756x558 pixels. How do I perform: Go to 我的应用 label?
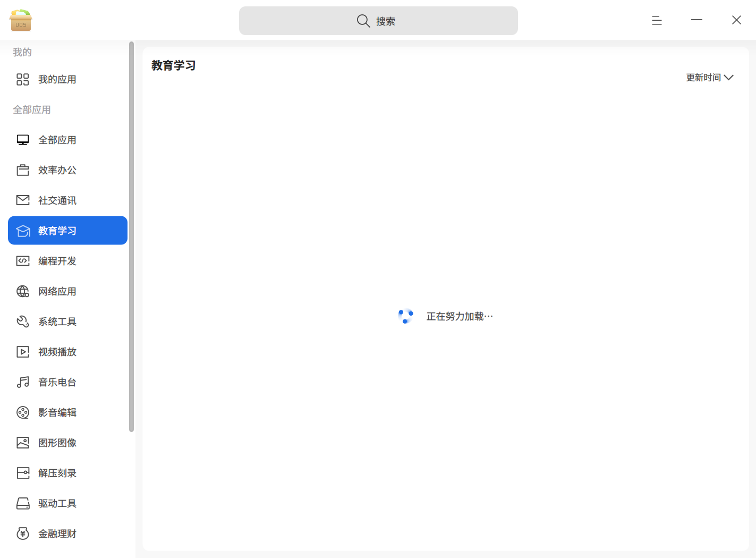[57, 80]
